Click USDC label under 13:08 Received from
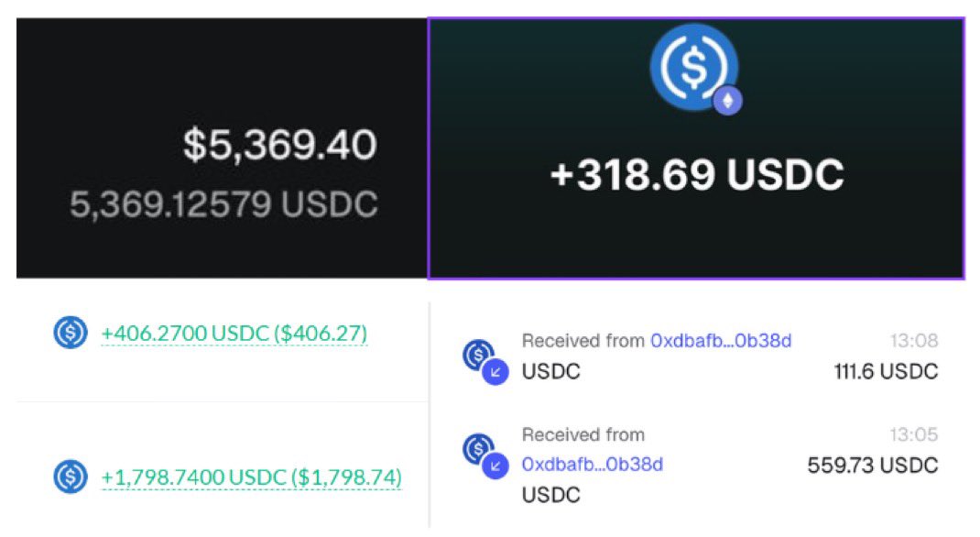 [x=550, y=371]
